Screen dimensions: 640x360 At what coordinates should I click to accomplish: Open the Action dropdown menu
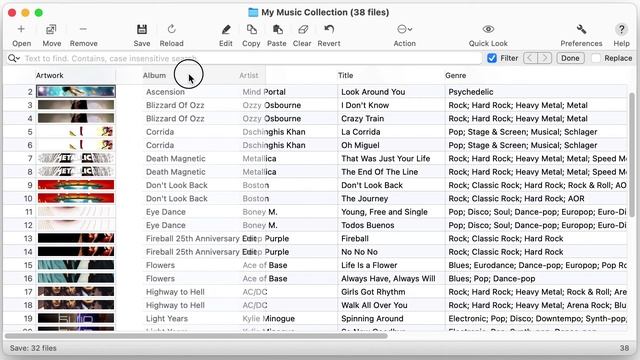coord(404,29)
